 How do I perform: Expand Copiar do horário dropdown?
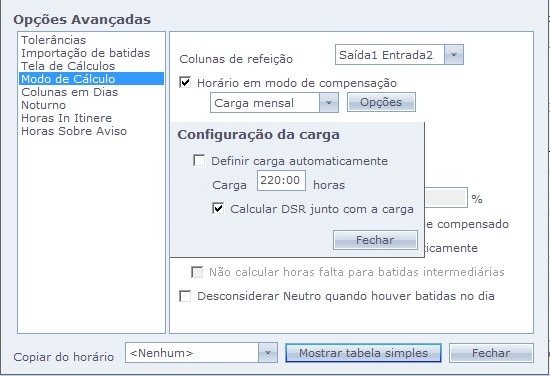coord(268,353)
